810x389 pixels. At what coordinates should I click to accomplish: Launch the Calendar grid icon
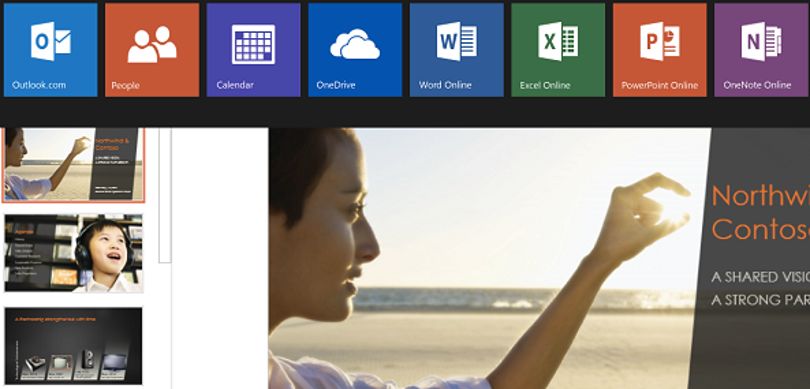254,44
